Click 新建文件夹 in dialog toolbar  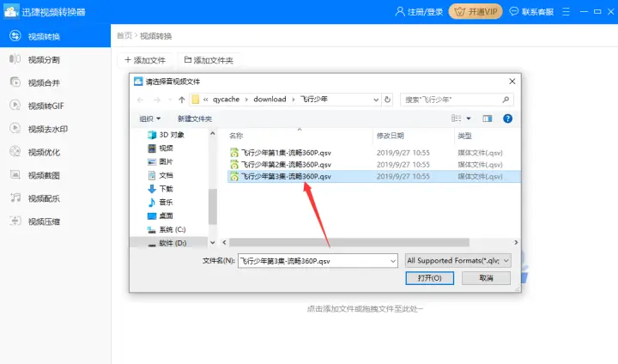point(195,118)
